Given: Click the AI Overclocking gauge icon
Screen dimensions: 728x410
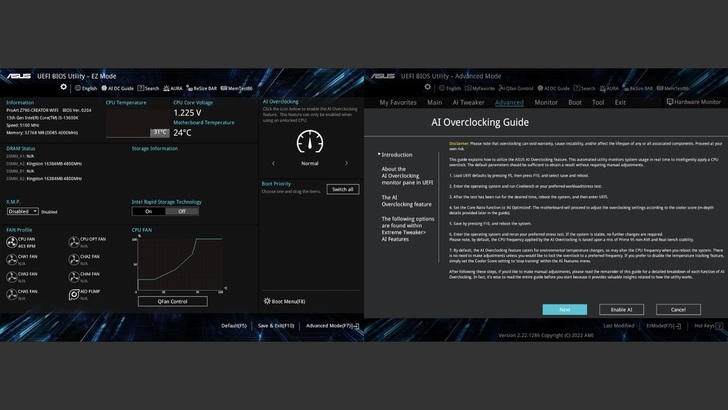Looking at the screenshot, I should pyautogui.click(x=310, y=142).
